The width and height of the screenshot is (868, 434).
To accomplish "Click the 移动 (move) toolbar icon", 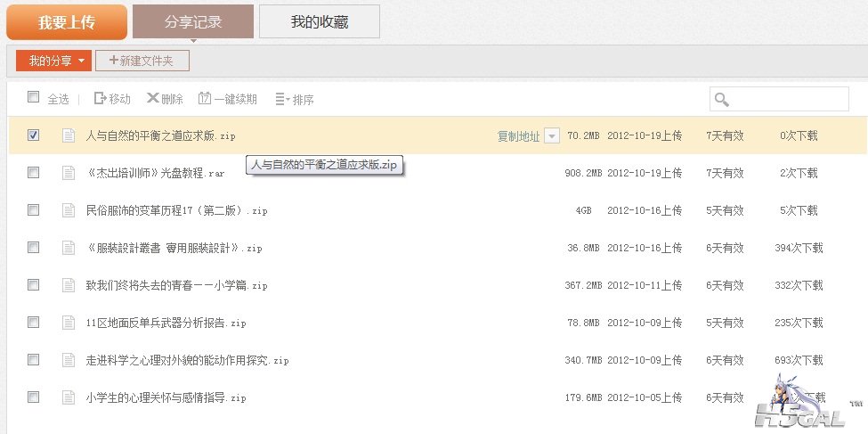I will click(x=100, y=99).
